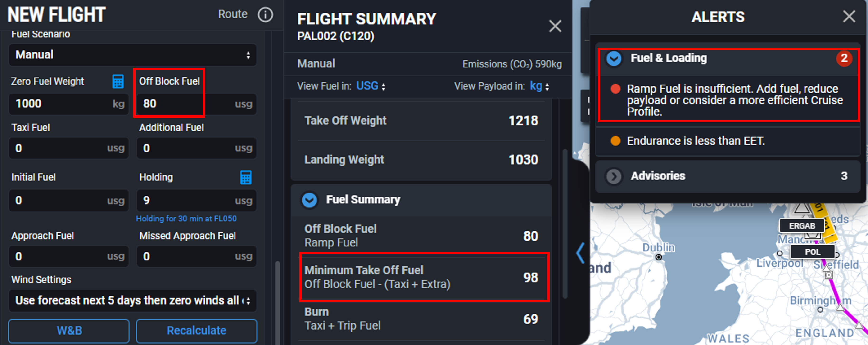Click the Off Block Fuel input field
Screen dimensions: 868x345
coord(196,104)
